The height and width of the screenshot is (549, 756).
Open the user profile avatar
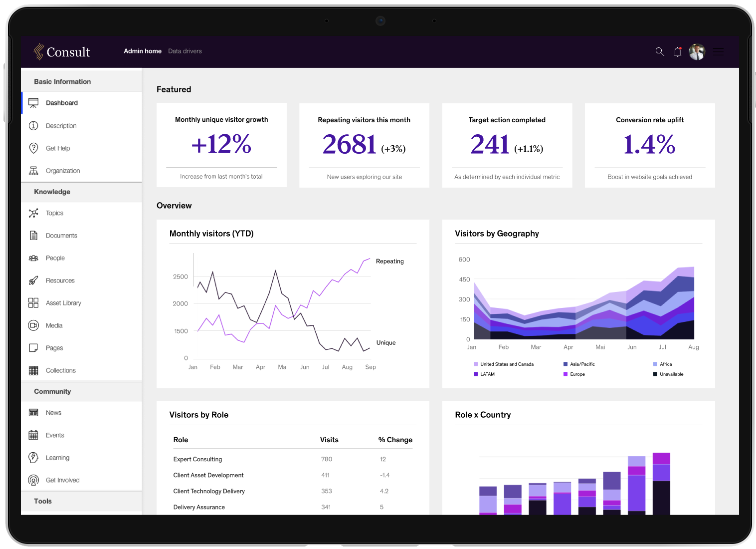coord(697,51)
